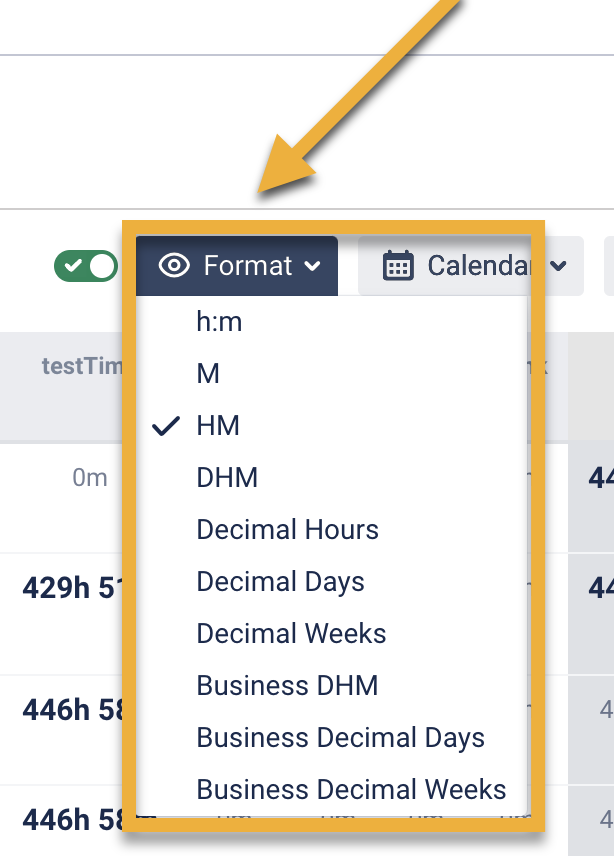614x856 pixels.
Task: Click the Format button label
Action: (247, 266)
